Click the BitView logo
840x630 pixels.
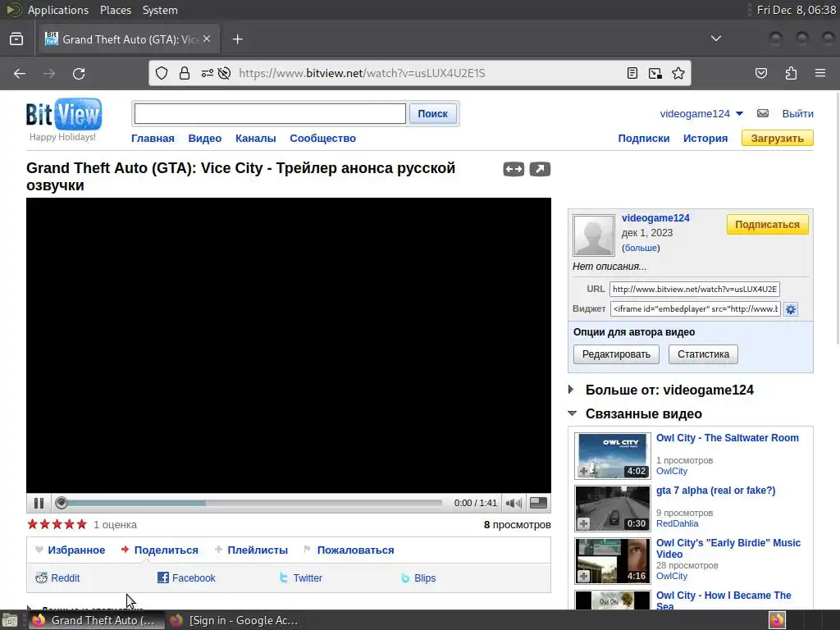click(64, 114)
